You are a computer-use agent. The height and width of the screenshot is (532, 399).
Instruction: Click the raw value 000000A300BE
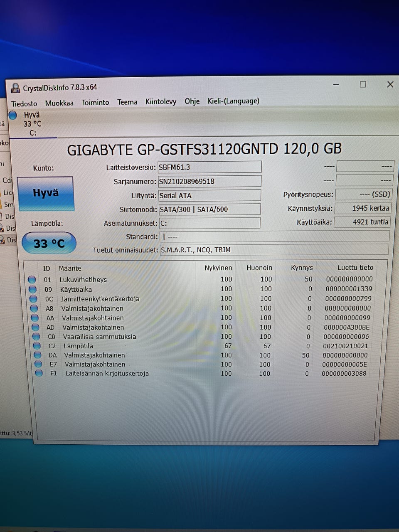347,327
